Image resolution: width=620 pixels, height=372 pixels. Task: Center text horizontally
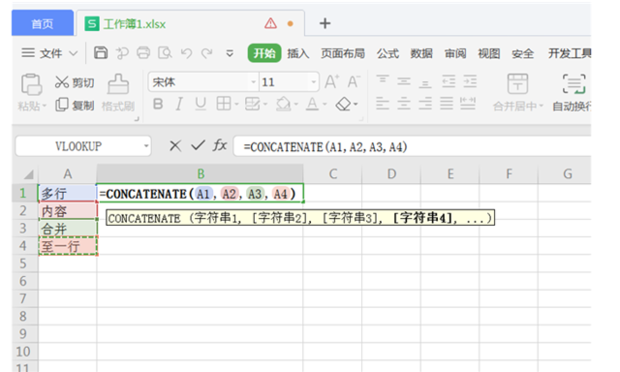(404, 104)
